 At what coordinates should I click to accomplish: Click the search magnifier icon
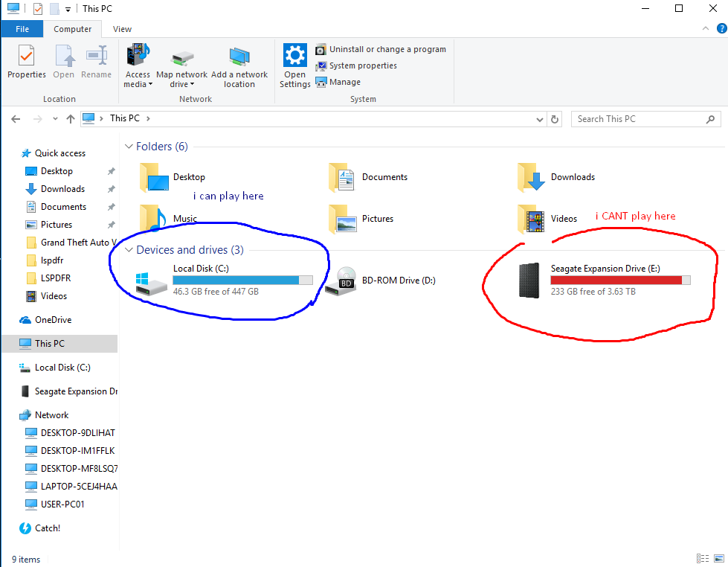coord(710,120)
